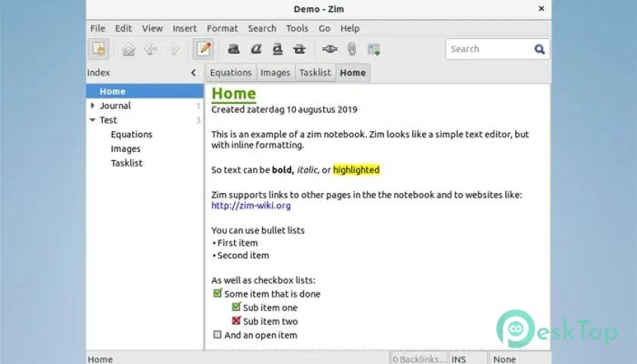Image resolution: width=637 pixels, height=364 pixels.
Task: Open the Help menu
Action: point(349,28)
